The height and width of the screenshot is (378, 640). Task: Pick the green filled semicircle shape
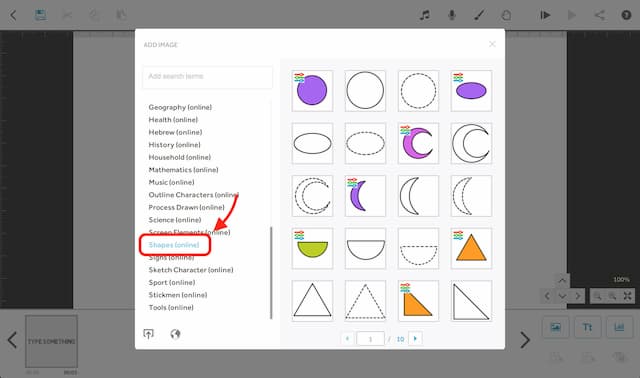312,248
